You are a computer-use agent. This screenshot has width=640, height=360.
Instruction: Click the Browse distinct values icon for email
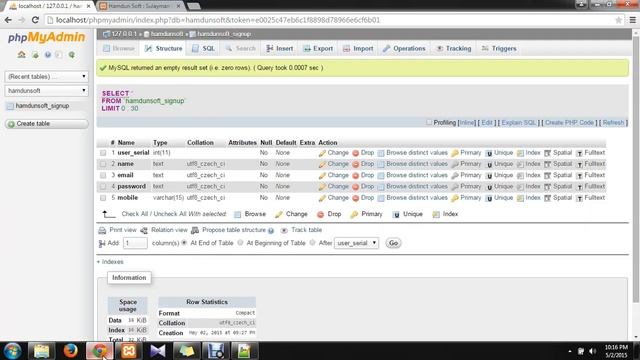[x=381, y=176]
